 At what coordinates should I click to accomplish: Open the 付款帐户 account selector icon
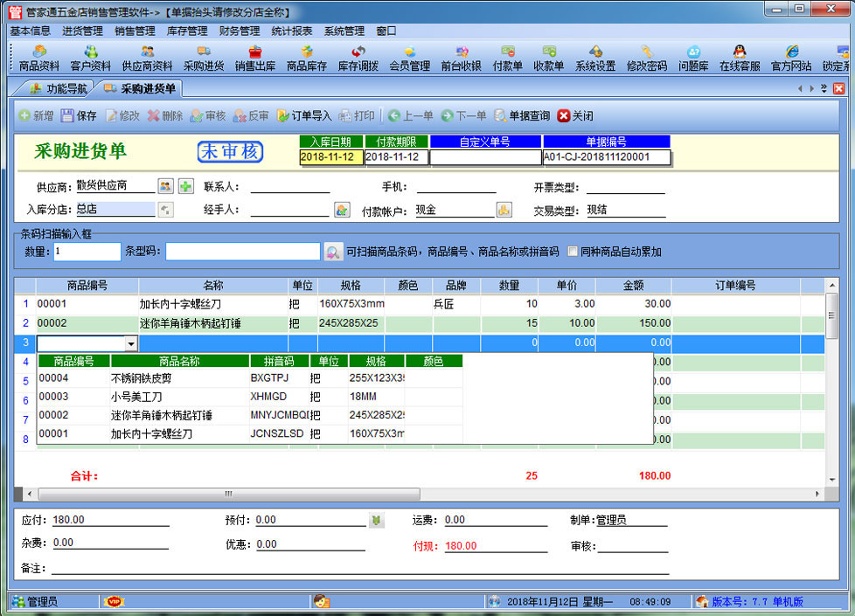(x=504, y=210)
